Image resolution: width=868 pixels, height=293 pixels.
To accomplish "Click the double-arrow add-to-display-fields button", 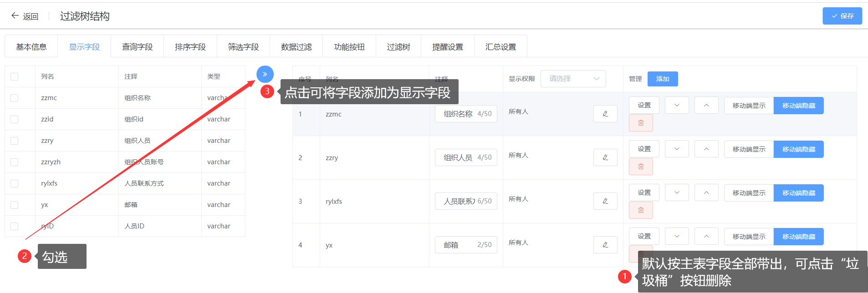I will pyautogui.click(x=265, y=74).
